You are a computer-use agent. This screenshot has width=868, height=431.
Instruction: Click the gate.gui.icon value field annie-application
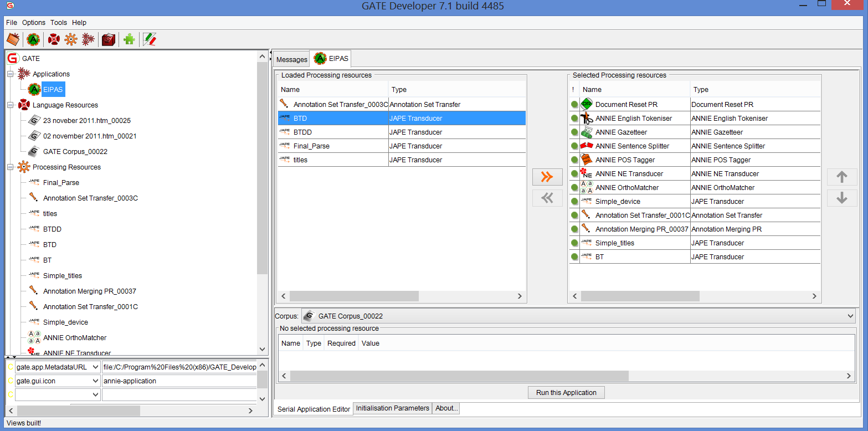[179, 381]
